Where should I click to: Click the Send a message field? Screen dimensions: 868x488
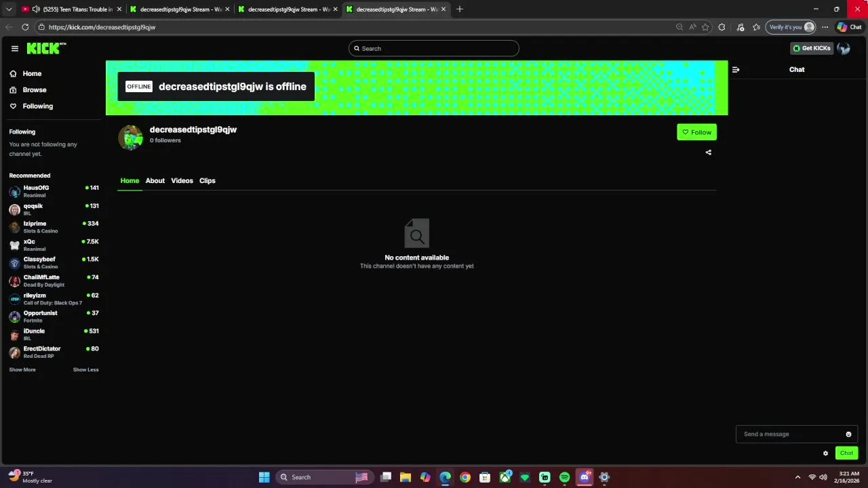[x=797, y=434]
